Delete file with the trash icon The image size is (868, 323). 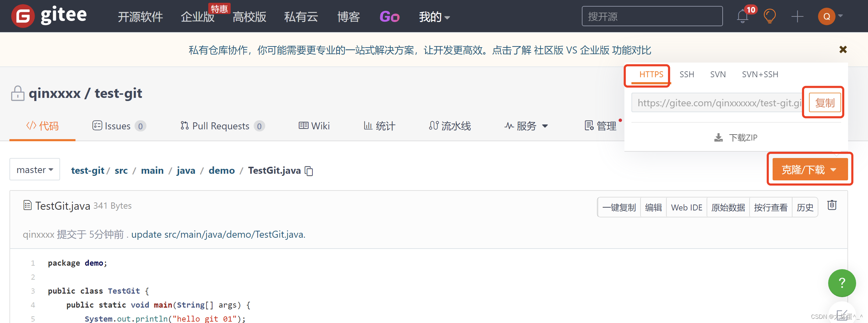832,205
